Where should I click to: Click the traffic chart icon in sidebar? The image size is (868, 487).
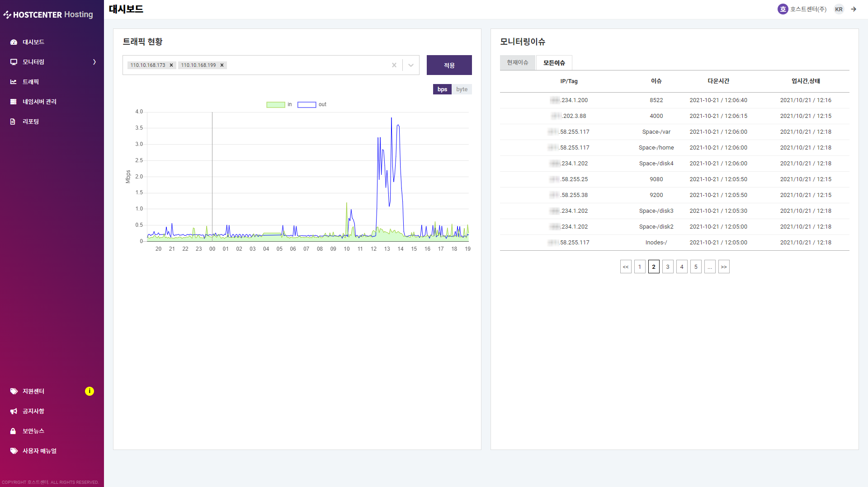(x=14, y=82)
